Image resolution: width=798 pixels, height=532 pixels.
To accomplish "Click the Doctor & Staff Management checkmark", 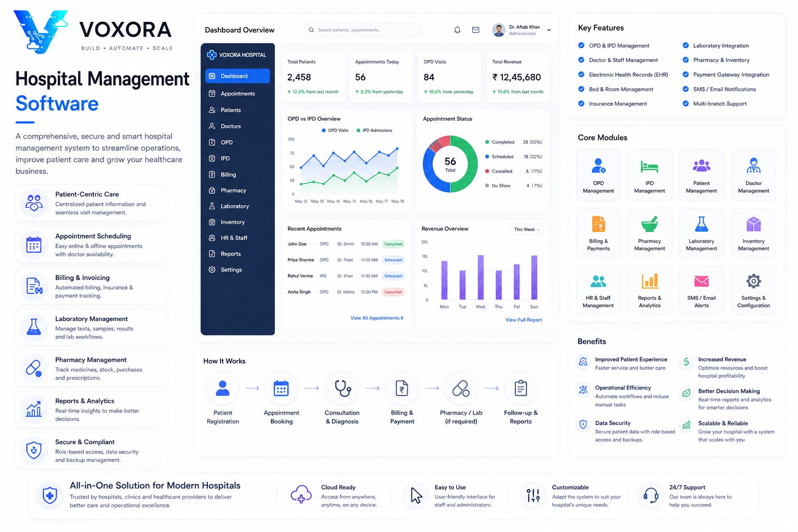I will tap(581, 60).
